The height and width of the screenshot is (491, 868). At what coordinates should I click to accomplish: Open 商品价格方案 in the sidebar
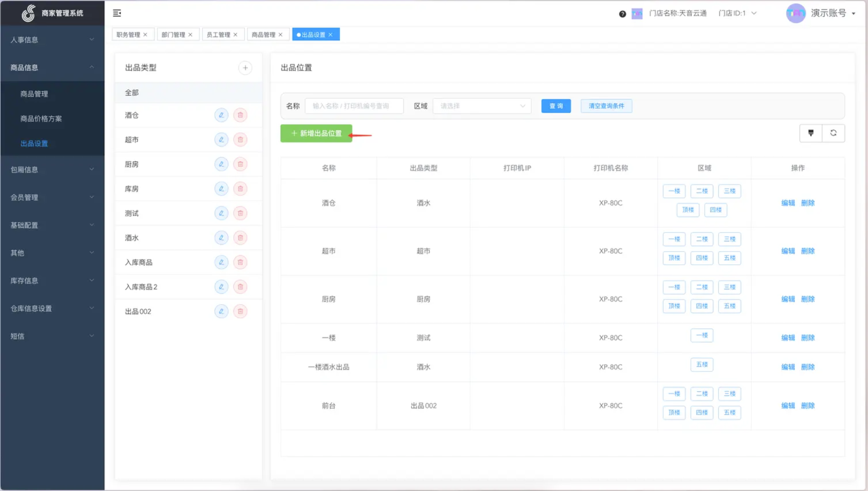point(41,118)
